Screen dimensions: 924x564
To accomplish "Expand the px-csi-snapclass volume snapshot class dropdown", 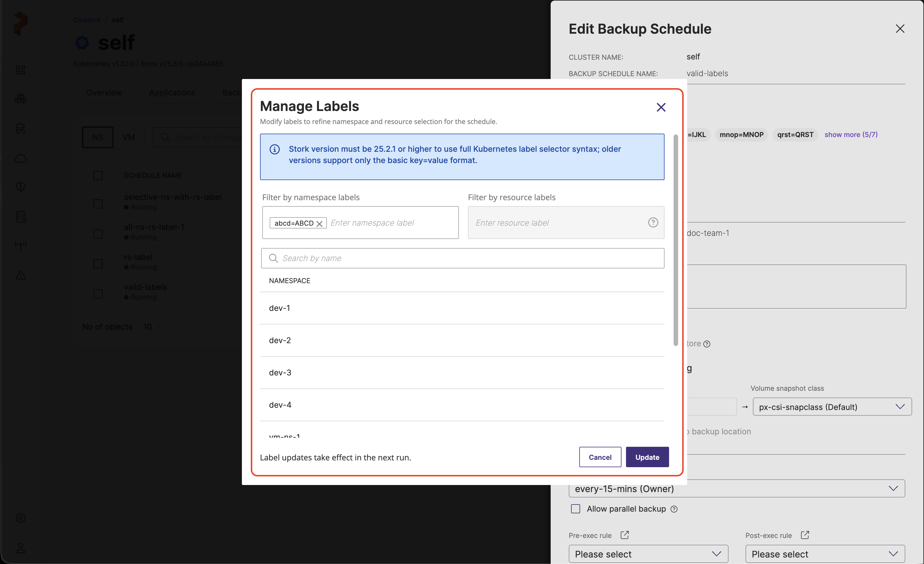I will [832, 407].
